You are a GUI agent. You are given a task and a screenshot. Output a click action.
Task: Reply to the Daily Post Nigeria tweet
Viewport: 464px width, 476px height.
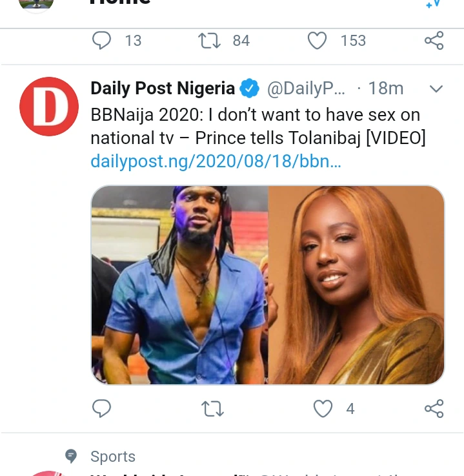tap(102, 408)
